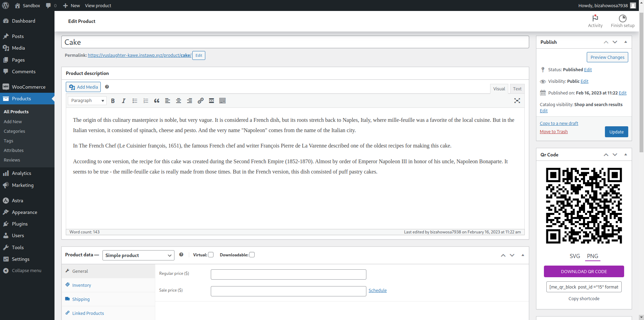Check the Downloadable product checkbox
The image size is (644, 320).
coord(252,255)
